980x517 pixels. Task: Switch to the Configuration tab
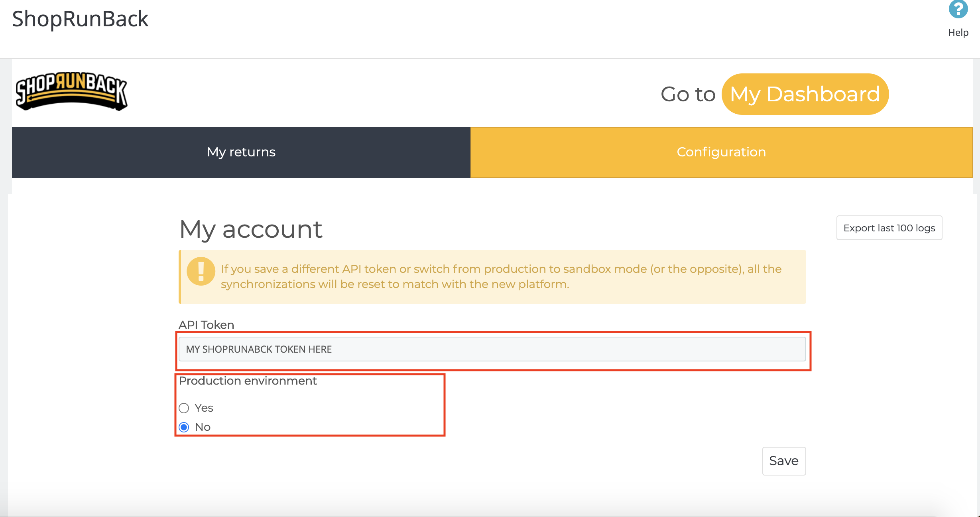point(721,152)
